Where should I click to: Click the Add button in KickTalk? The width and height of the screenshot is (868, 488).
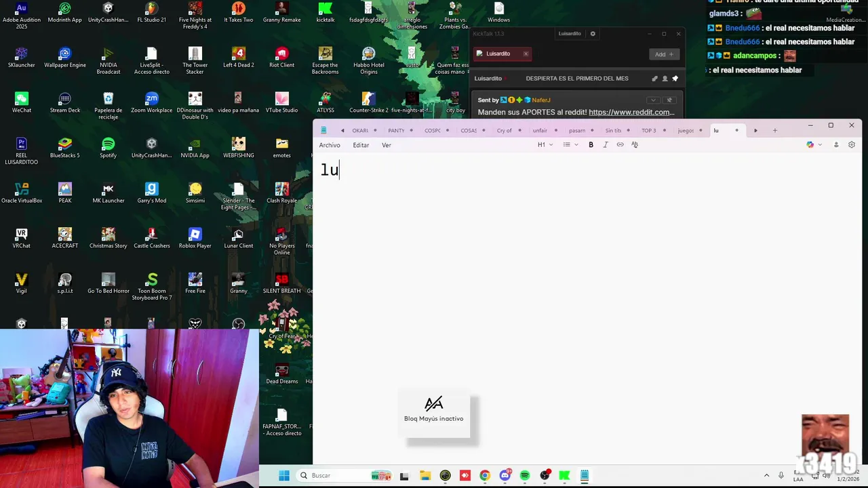664,54
